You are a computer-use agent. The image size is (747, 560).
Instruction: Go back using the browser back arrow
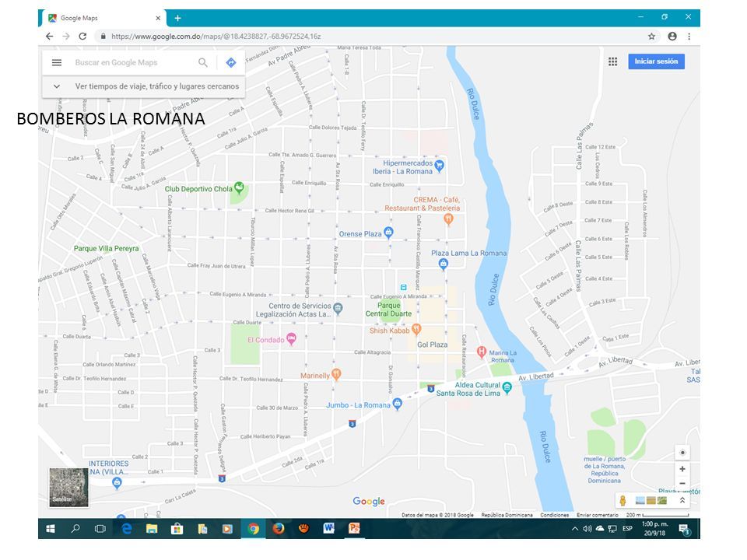(50, 37)
